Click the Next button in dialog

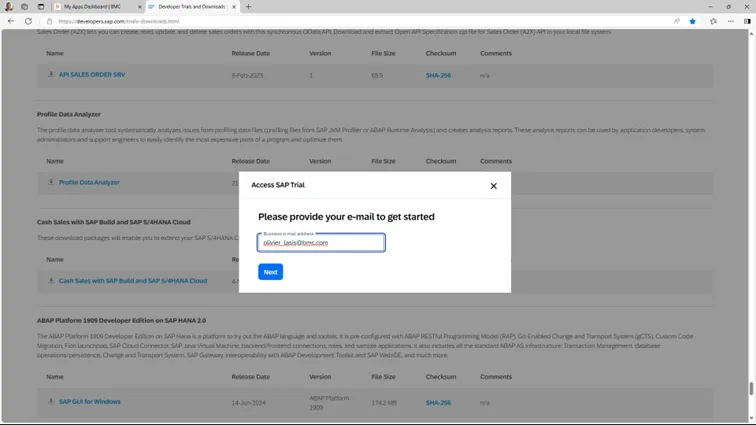pyautogui.click(x=270, y=272)
